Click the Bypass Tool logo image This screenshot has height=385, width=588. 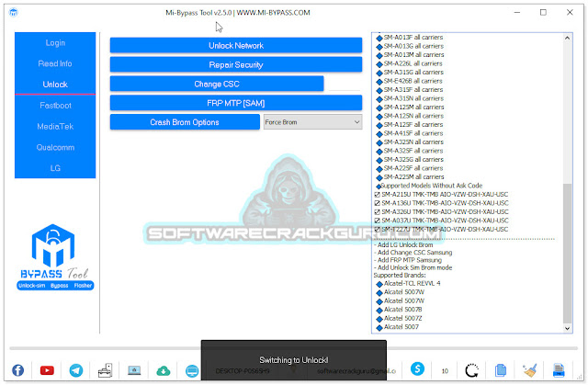(55, 256)
